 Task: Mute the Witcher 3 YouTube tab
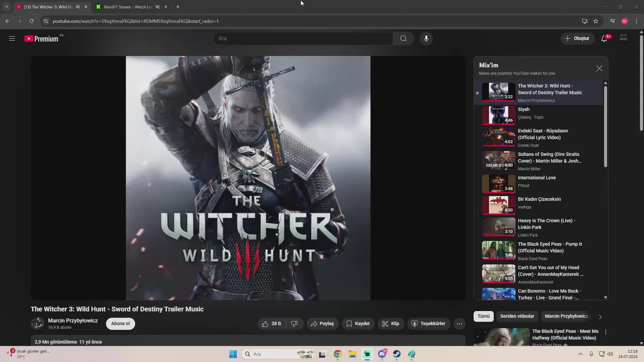click(77, 7)
